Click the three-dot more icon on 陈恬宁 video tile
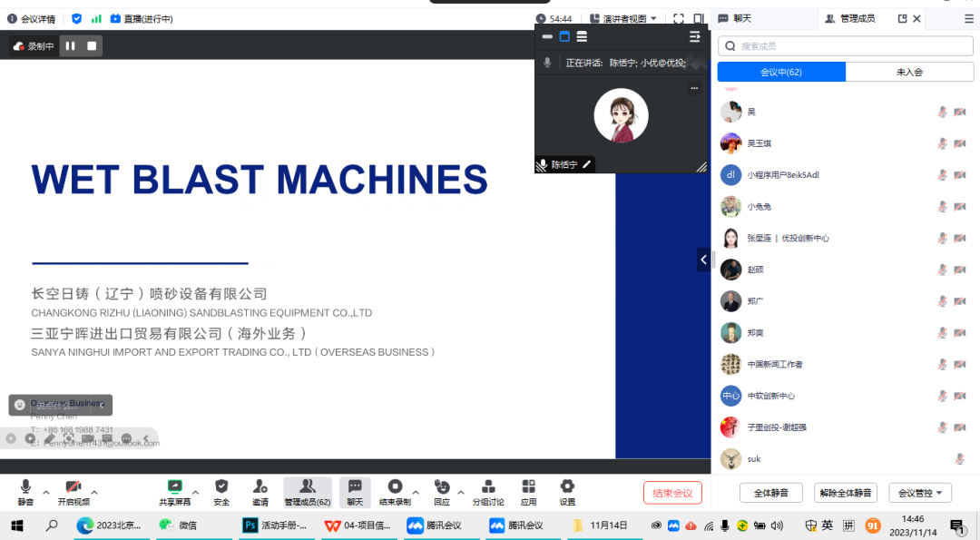The height and width of the screenshot is (540, 980). [694, 88]
